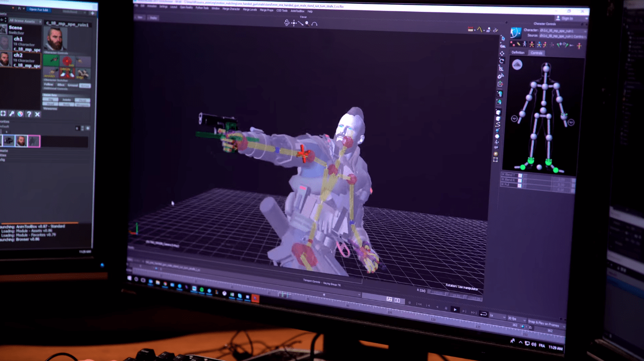Image resolution: width=644 pixels, height=361 pixels.
Task: Click the volume icon in system tray
Action: (x=533, y=344)
